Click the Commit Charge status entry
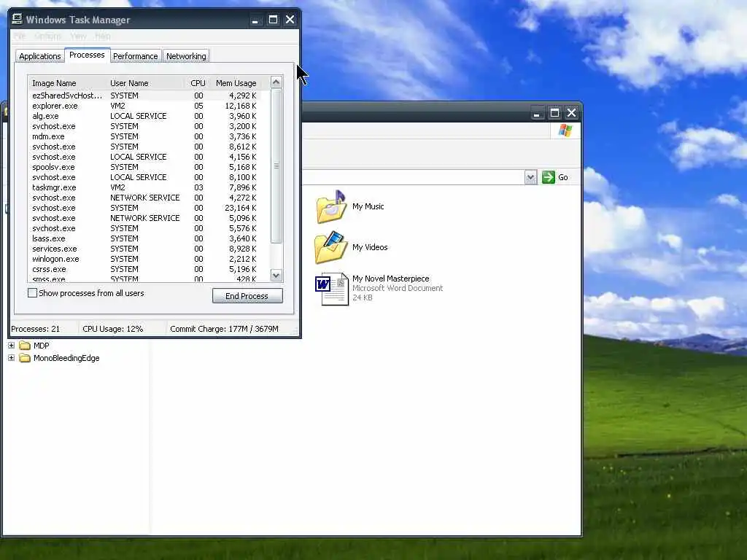The height and width of the screenshot is (560, 747). pyautogui.click(x=225, y=329)
